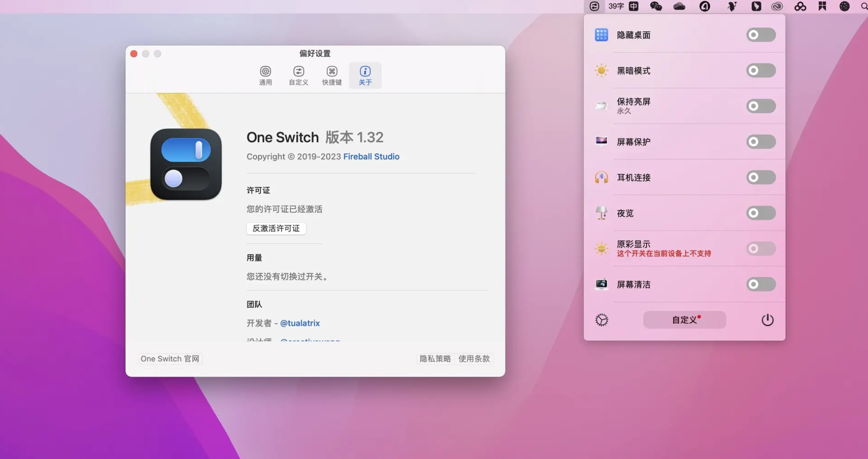Turn on the 屏幕保护 switch

[760, 141]
